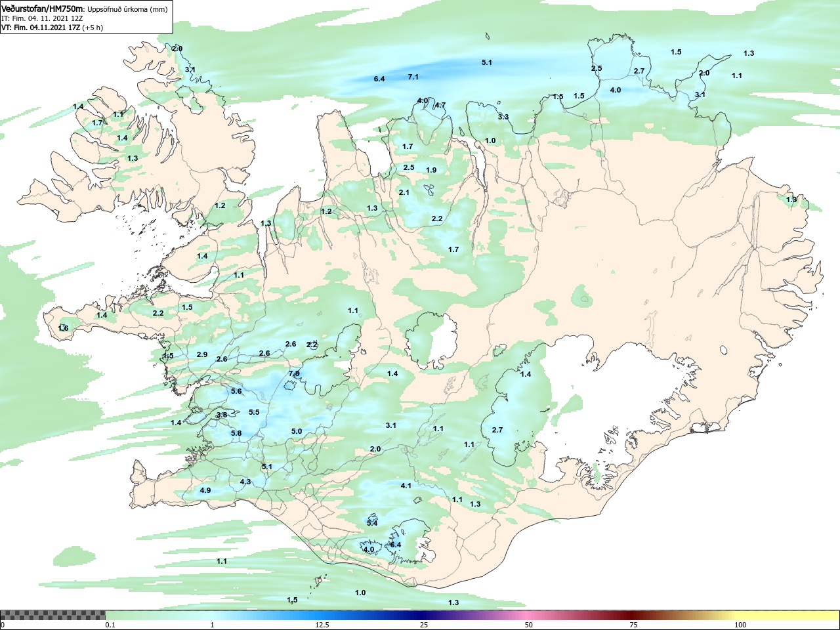Viewport: 840px width, 630px height.
Task: Select the 5.6 value on the map
Action: [x=236, y=391]
